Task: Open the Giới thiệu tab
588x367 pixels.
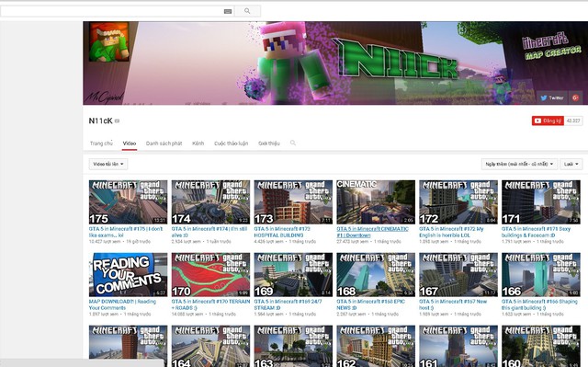Action: (x=269, y=143)
